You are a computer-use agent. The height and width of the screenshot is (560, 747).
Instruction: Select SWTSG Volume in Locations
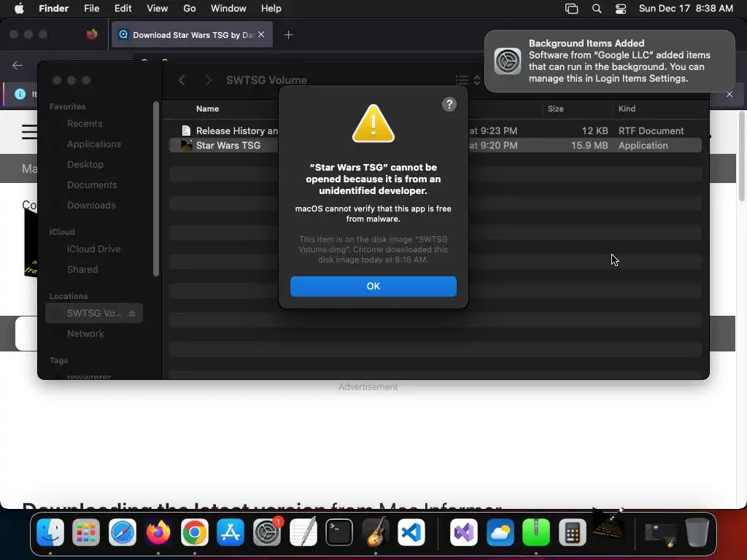(x=94, y=313)
